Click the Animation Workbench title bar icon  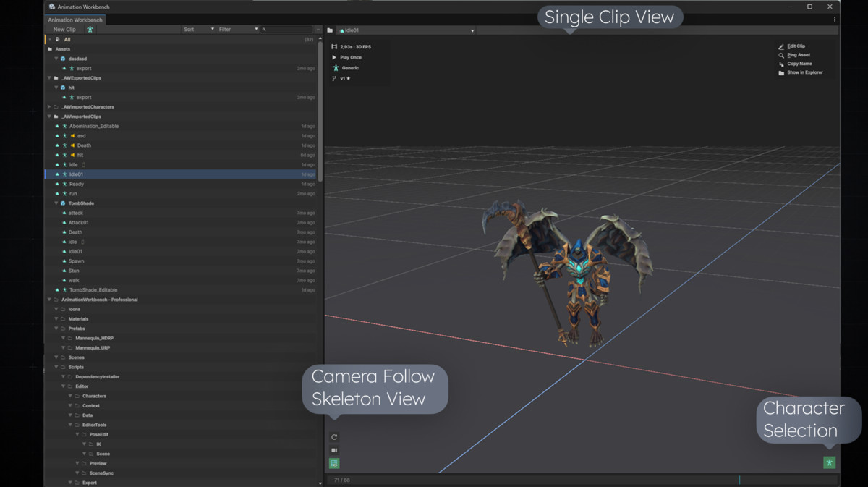[x=52, y=7]
